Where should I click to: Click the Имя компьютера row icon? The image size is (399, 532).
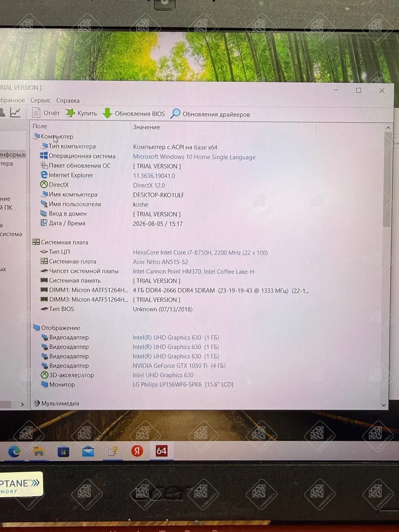click(44, 194)
